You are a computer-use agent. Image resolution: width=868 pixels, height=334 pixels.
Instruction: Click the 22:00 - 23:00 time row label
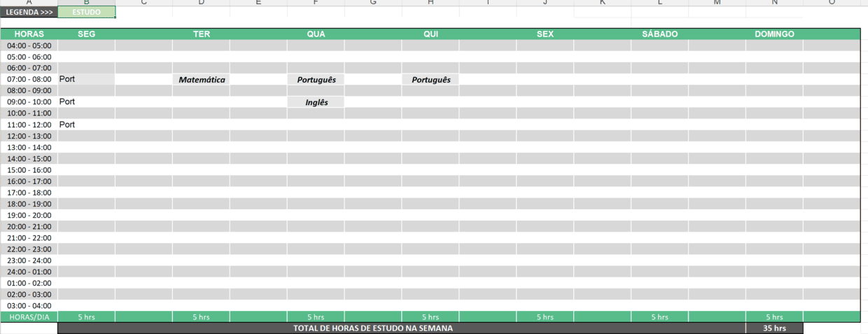(x=29, y=249)
